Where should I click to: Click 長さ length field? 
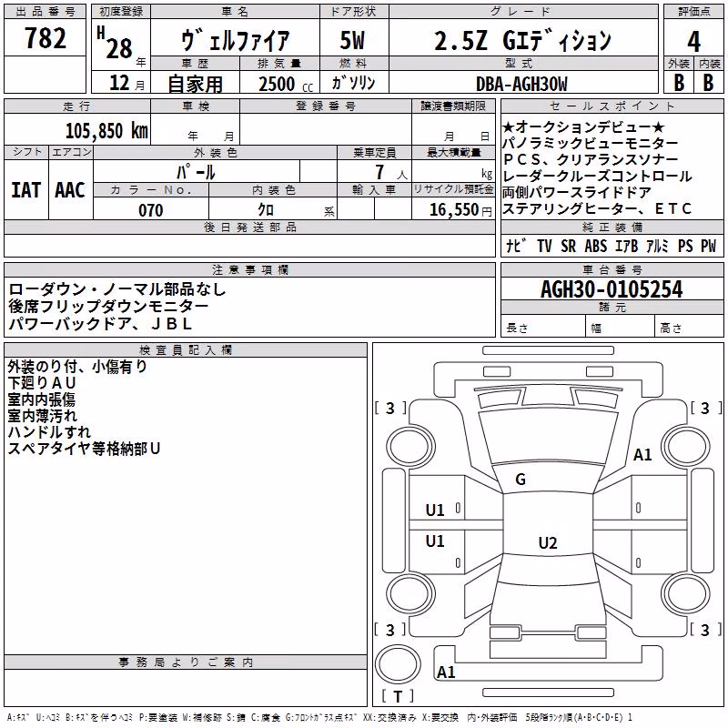tap(543, 327)
